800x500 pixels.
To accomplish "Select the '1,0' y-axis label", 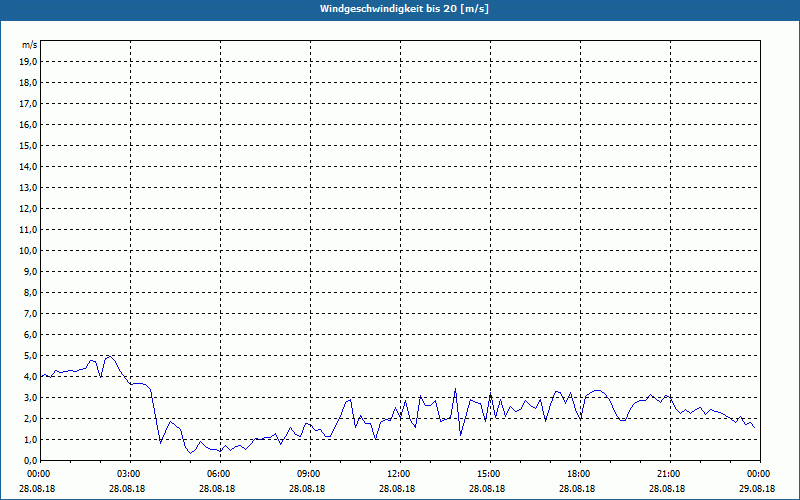I will coord(31,440).
